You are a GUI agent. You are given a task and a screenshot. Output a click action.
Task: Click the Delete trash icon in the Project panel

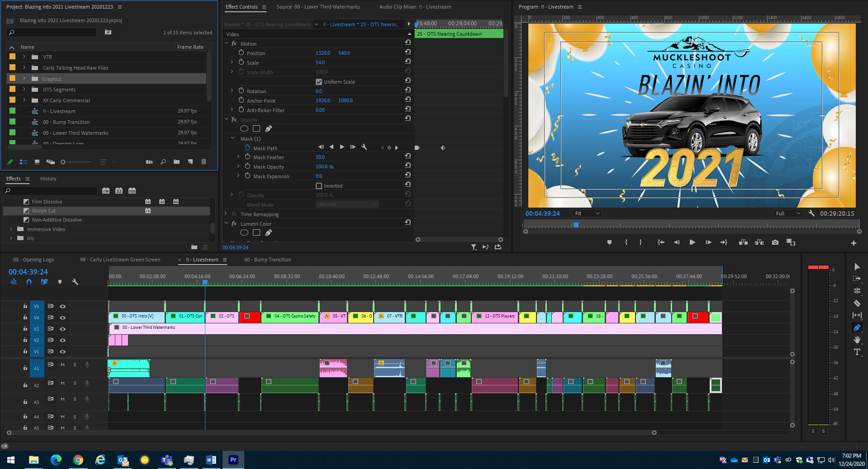204,162
